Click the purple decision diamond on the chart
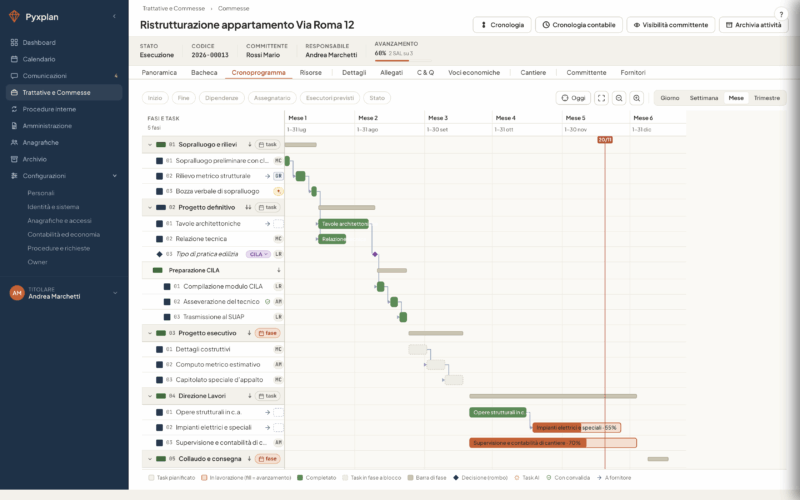800x500 pixels. 375,254
